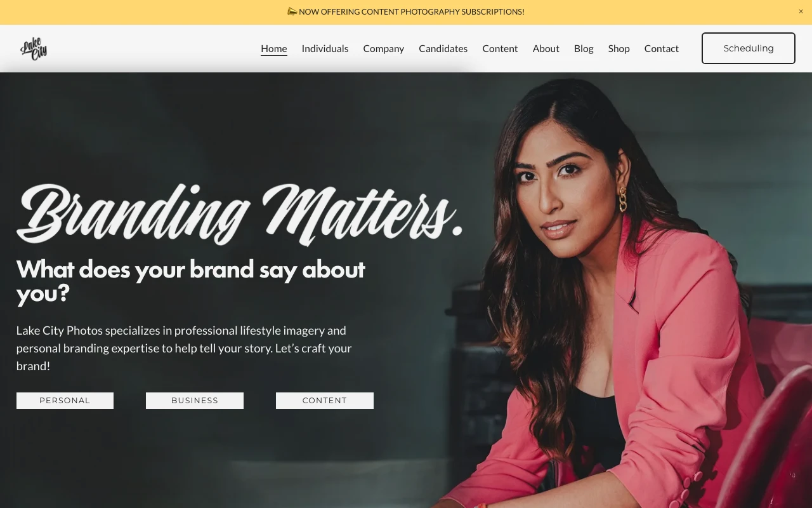This screenshot has height=508, width=812.
Task: Click the CONTENT hero button
Action: point(325,401)
